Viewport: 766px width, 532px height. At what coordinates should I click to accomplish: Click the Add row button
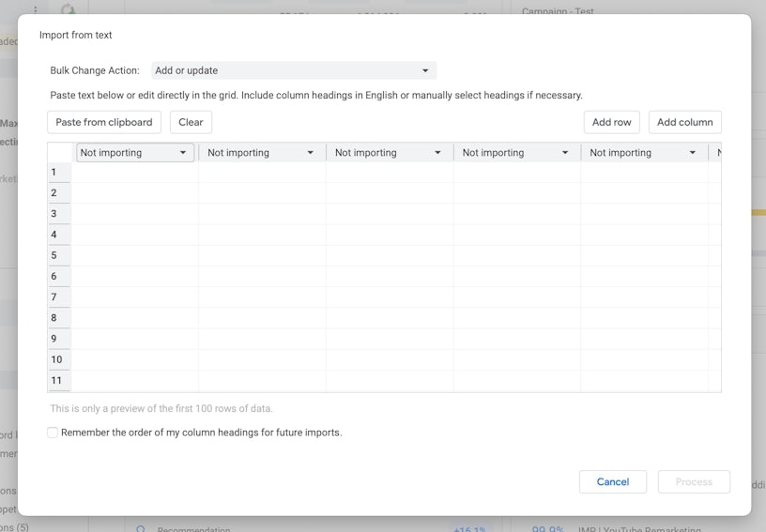click(x=611, y=122)
